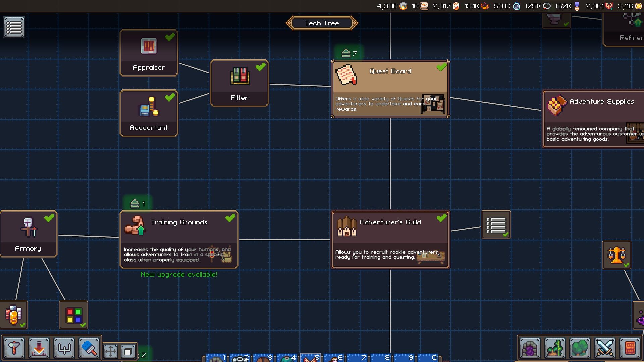644x362 pixels.
Task: Select the Armory tech node
Action: [29, 234]
